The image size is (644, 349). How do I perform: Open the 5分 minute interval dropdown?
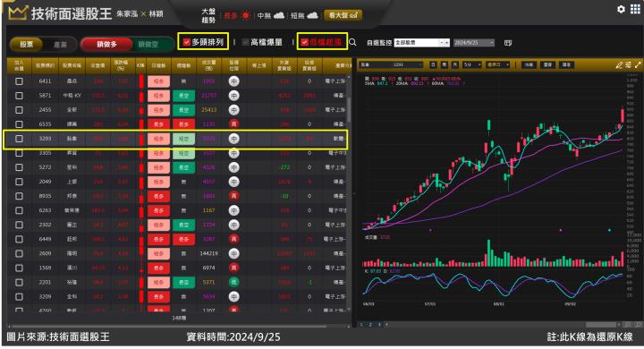pyautogui.click(x=472, y=65)
